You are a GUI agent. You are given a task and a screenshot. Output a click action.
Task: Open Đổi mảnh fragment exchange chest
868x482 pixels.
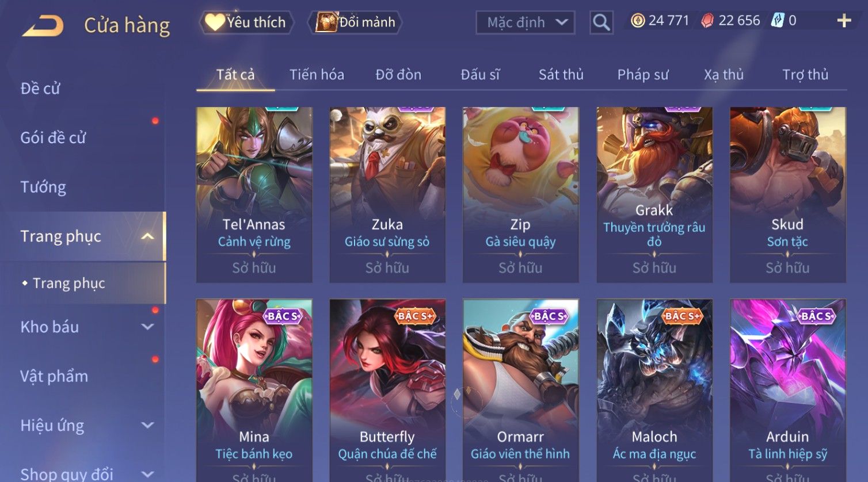pyautogui.click(x=355, y=22)
